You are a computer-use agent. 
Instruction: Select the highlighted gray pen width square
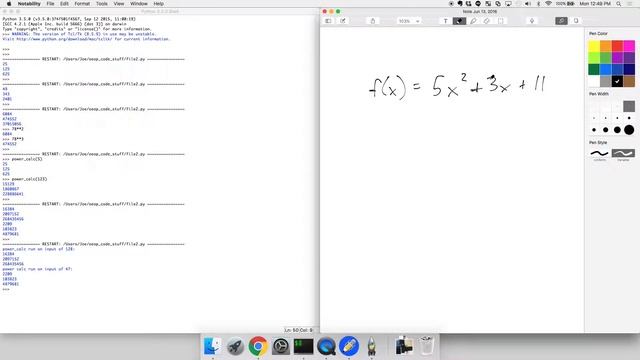coord(629,107)
